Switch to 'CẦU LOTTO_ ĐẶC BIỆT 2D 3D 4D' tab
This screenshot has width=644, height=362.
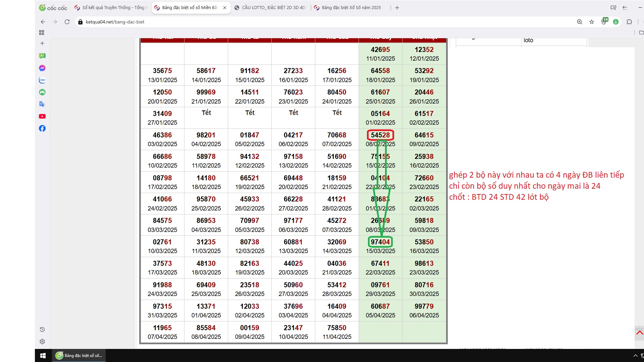(270, 8)
